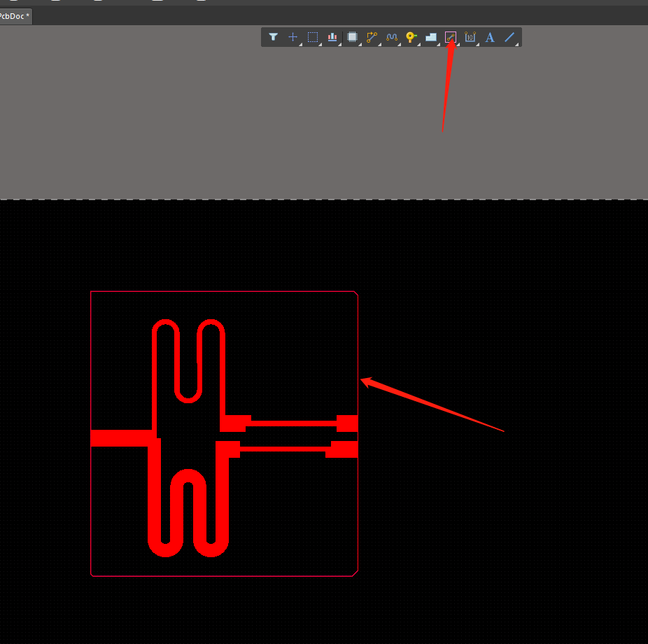Image resolution: width=648 pixels, height=644 pixels.
Task: Select the Place Dimension tool
Action: (470, 37)
